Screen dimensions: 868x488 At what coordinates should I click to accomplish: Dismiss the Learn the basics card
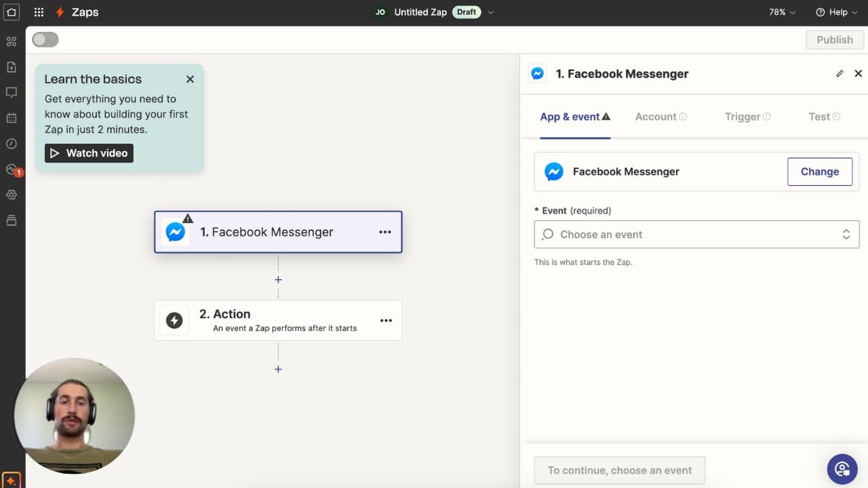190,79
